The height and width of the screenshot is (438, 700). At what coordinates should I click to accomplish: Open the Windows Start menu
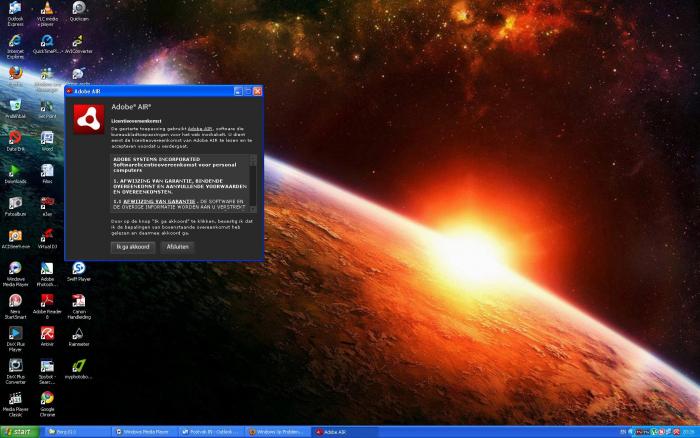20,432
